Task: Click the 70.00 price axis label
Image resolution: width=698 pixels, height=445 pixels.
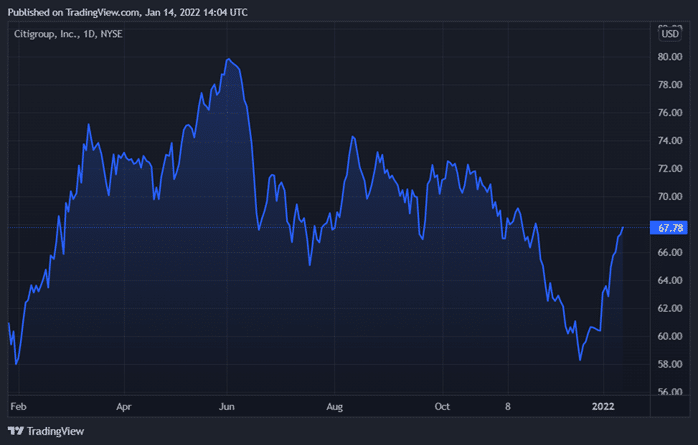Action: coord(670,196)
